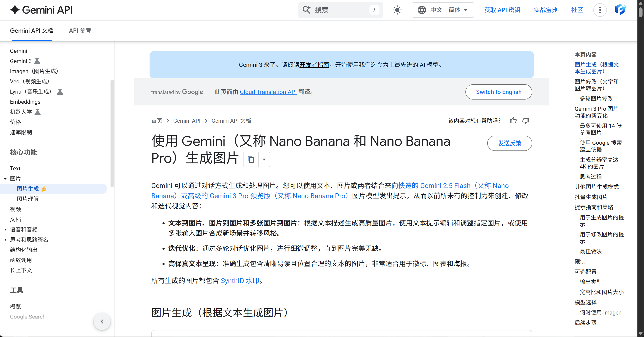Open 长上下文 sidebar item
Image resolution: width=644 pixels, height=337 pixels.
click(21, 270)
